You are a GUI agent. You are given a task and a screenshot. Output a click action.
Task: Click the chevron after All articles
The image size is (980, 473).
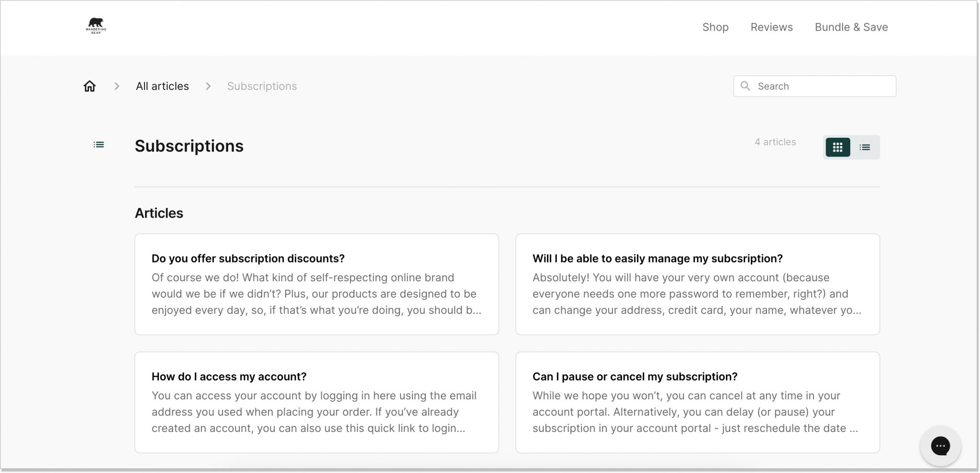point(208,86)
